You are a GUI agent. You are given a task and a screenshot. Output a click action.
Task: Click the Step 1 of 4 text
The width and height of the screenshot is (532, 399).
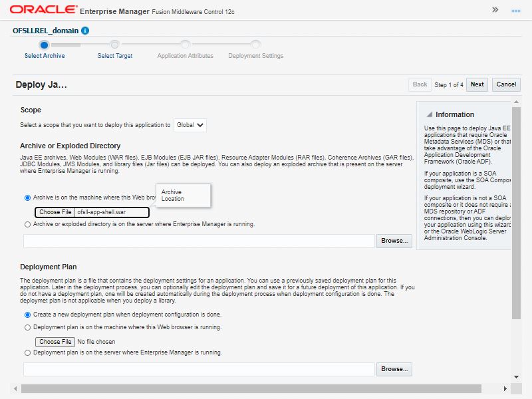448,85
